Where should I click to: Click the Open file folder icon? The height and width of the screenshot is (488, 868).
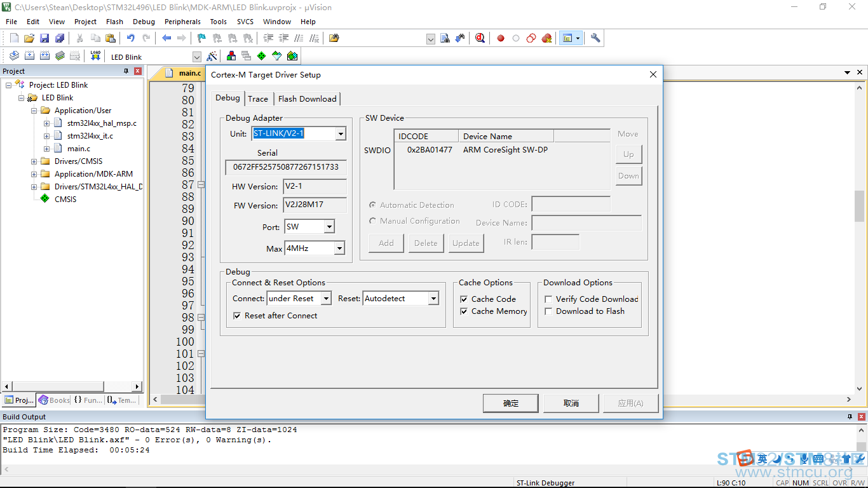[29, 38]
